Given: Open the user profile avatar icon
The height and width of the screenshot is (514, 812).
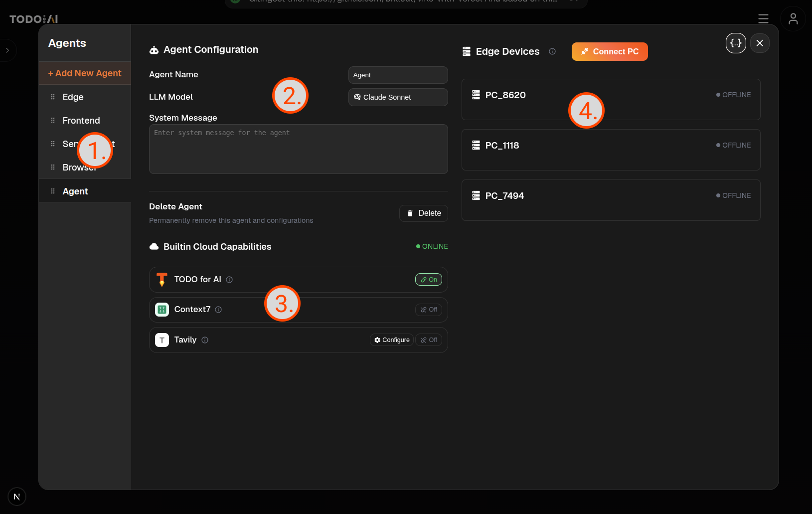Looking at the screenshot, I should [793, 19].
